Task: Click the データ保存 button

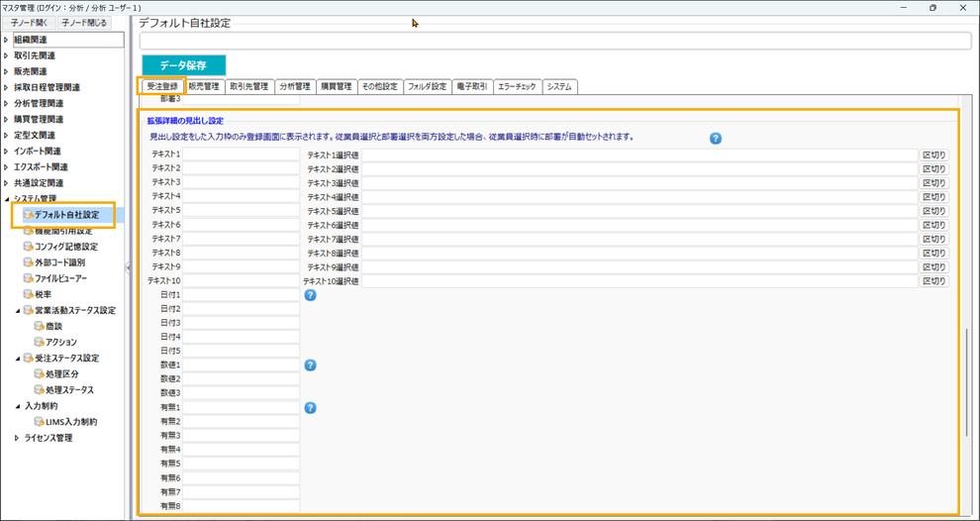Action: pyautogui.click(x=183, y=65)
